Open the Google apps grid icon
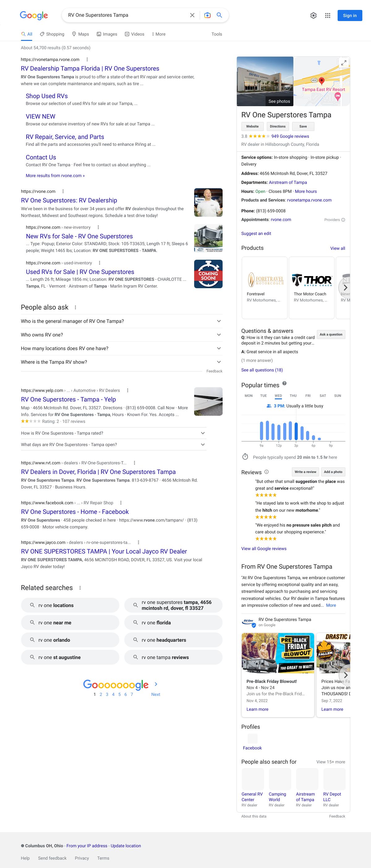This screenshot has height=868, width=371. [x=328, y=15]
